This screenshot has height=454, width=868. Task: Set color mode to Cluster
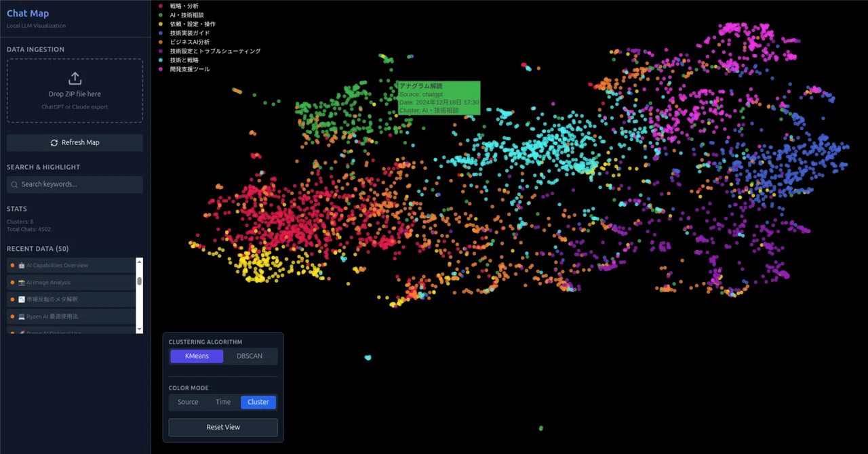(x=258, y=402)
